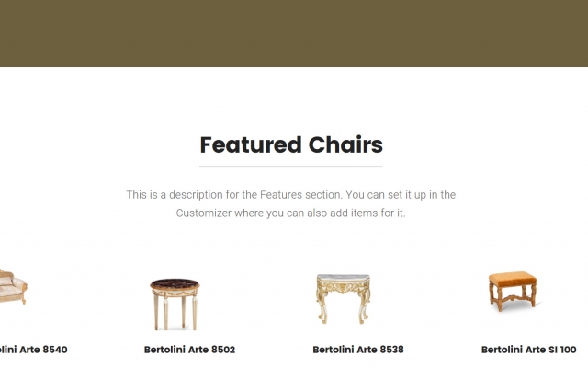Click the Bertolini Arte 8502 title
The width and height of the screenshot is (588, 368).
[190, 350]
